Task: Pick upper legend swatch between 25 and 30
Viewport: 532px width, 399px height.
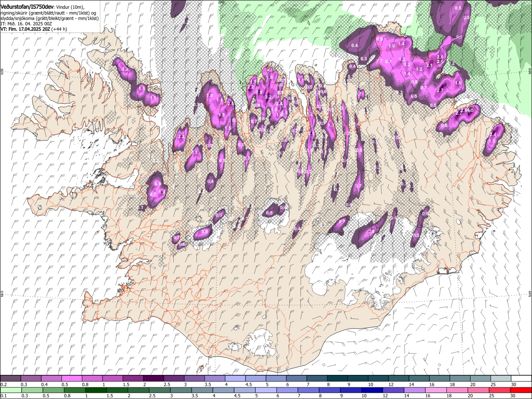Action: (501, 379)
